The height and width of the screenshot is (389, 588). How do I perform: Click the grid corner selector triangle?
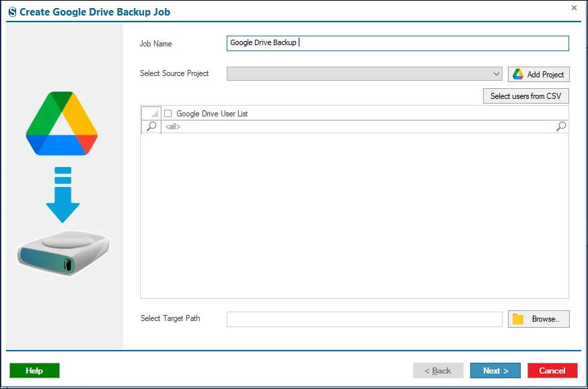click(151, 113)
